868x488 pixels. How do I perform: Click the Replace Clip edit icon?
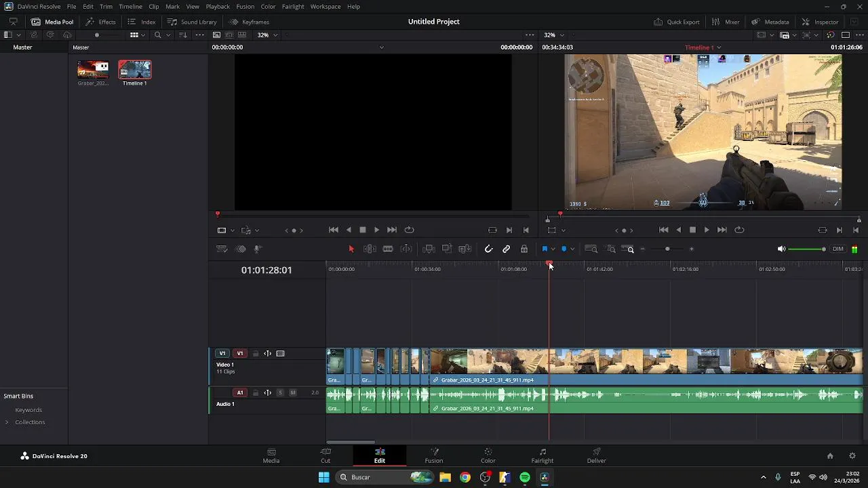click(x=465, y=249)
